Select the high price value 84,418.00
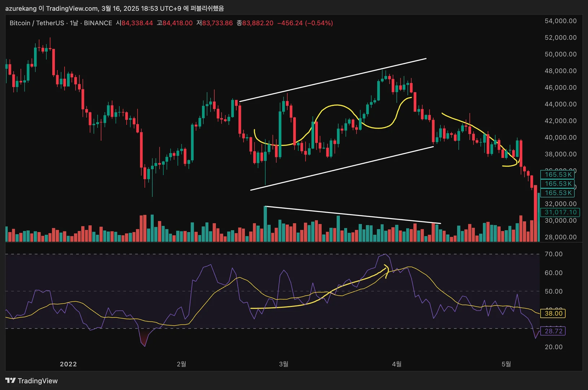Screen dimensions: 588x390 (x=177, y=23)
